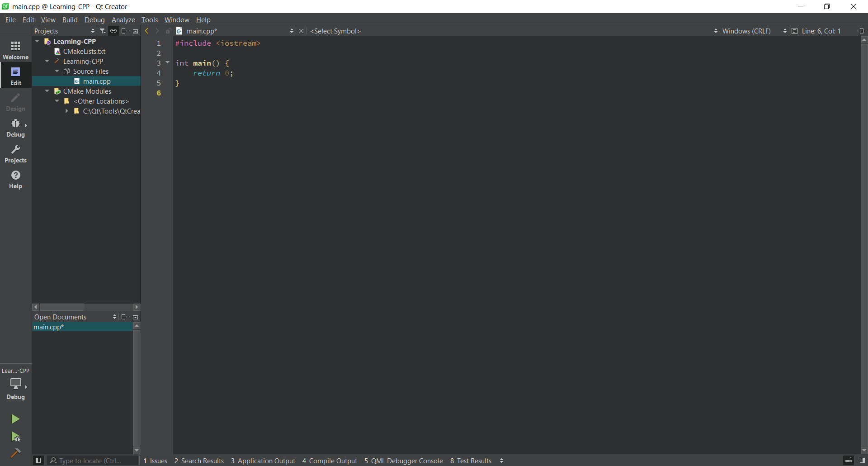This screenshot has width=868, height=466.
Task: Fold the main function at line 3
Action: (x=167, y=62)
